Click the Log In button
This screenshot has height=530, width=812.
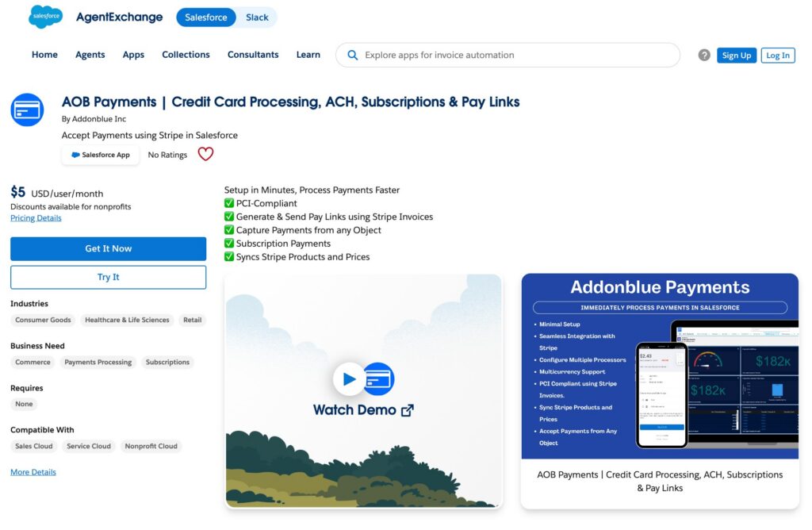click(778, 56)
